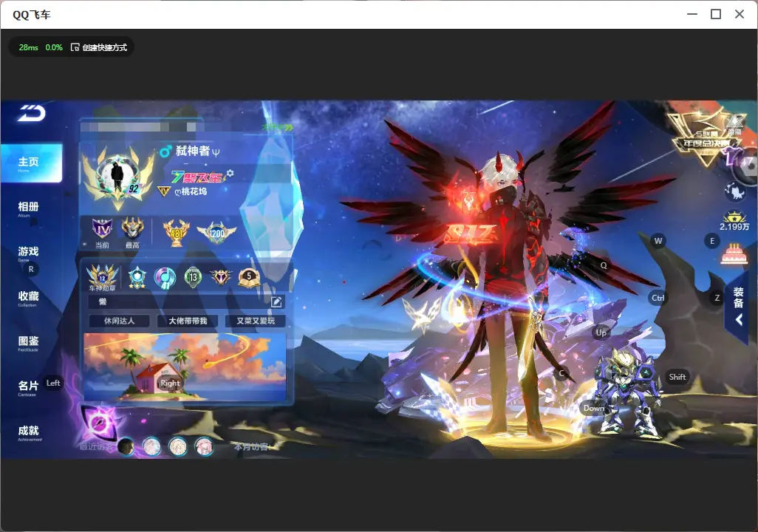The height and width of the screenshot is (532, 758).
Task: Open the 主页 home tab
Action: pyautogui.click(x=32, y=163)
